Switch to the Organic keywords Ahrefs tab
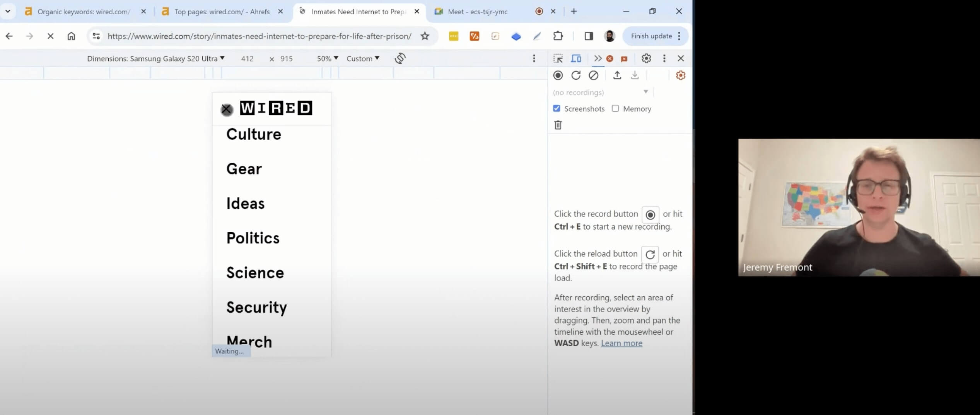980x415 pixels. [84, 12]
